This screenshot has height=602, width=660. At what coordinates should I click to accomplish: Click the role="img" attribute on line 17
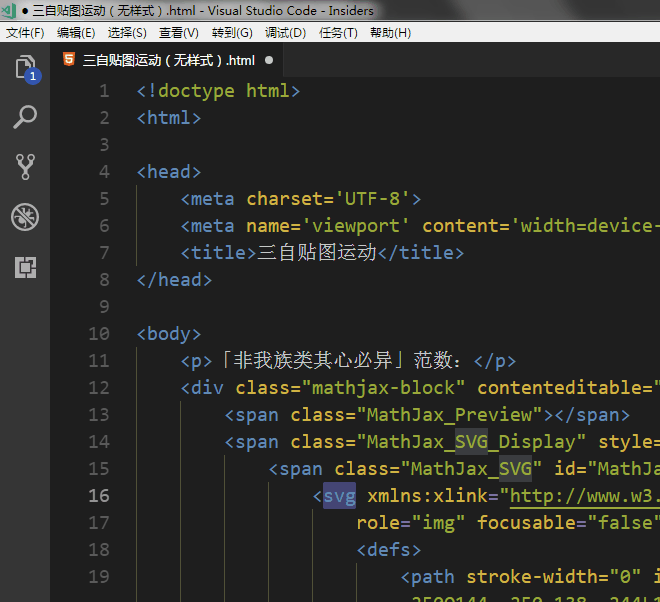411,523
